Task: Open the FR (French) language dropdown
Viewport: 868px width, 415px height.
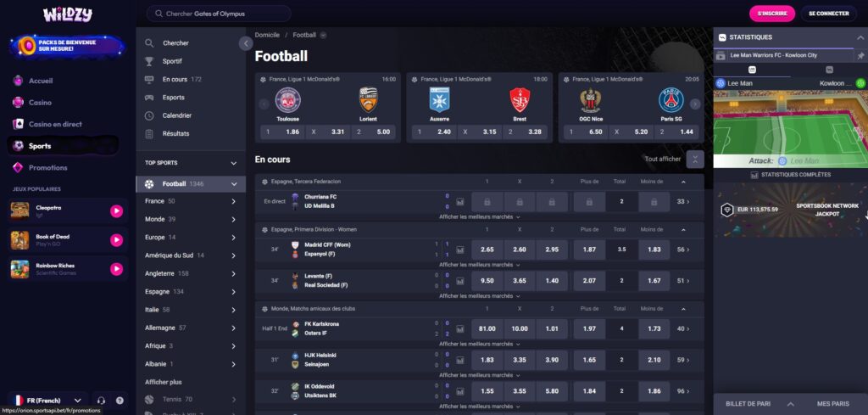Action: (x=47, y=400)
